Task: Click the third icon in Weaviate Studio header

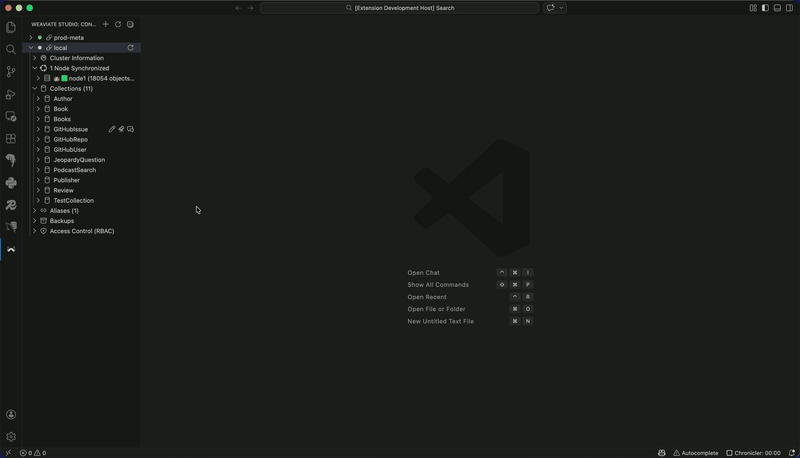Action: 130,24
